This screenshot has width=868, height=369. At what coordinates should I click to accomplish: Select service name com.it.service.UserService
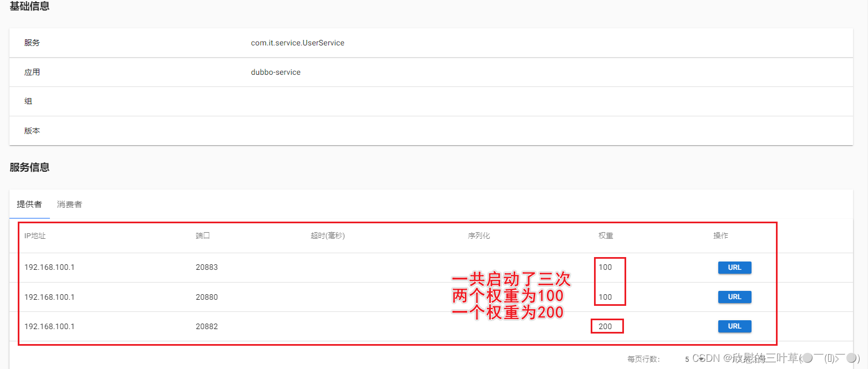tap(297, 43)
